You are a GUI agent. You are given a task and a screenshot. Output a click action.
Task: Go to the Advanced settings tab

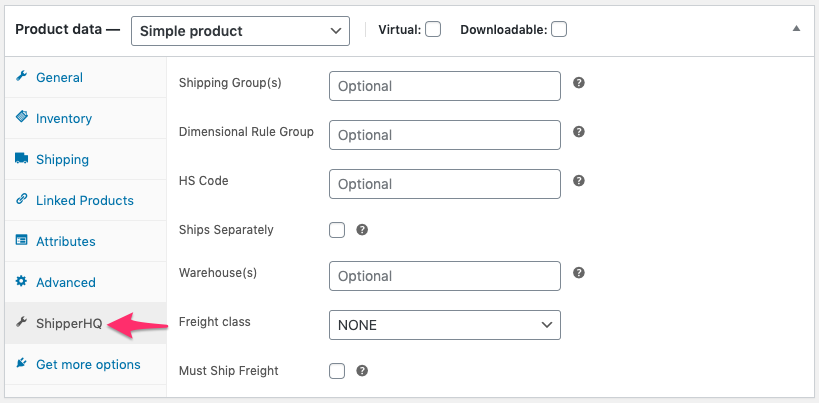[x=65, y=282]
